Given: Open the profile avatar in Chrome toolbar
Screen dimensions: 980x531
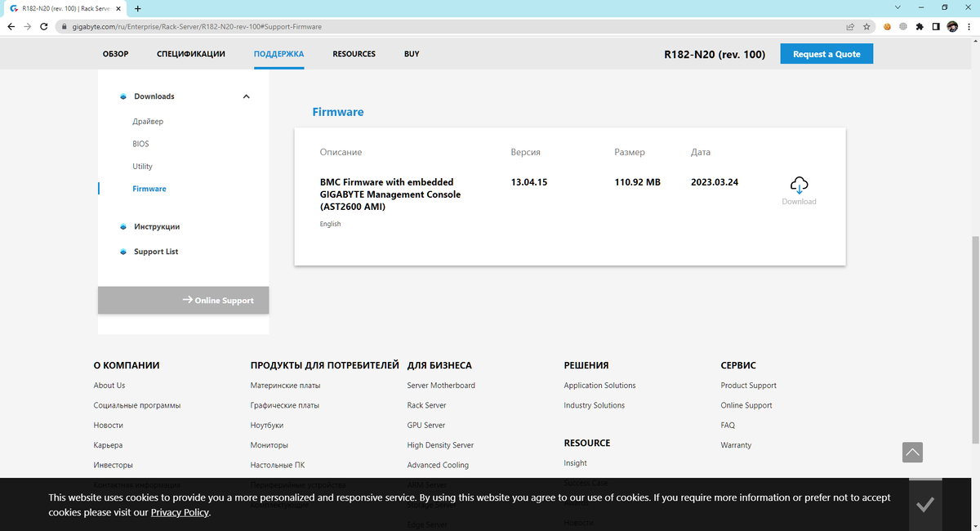Looking at the screenshot, I should [x=952, y=26].
